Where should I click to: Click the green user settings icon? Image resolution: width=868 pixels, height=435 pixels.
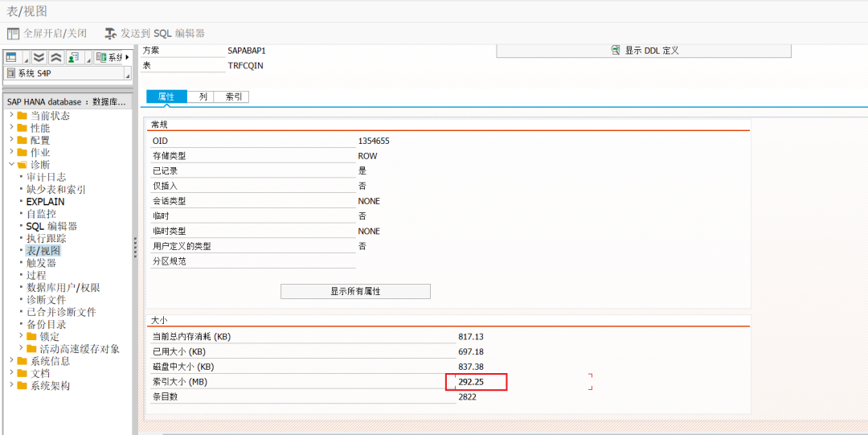tap(72, 58)
